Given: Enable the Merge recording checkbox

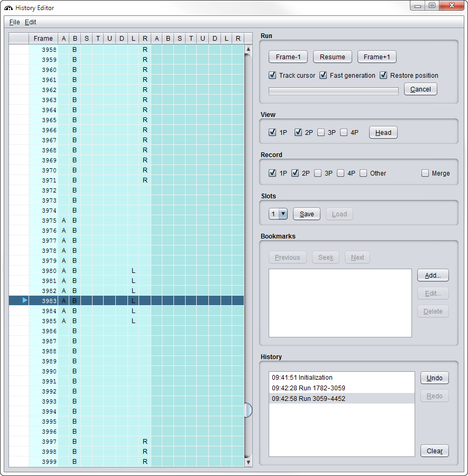Looking at the screenshot, I should [425, 173].
